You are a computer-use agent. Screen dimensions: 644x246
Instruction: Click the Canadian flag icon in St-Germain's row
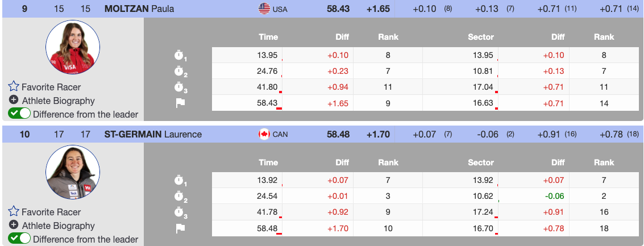click(264, 135)
